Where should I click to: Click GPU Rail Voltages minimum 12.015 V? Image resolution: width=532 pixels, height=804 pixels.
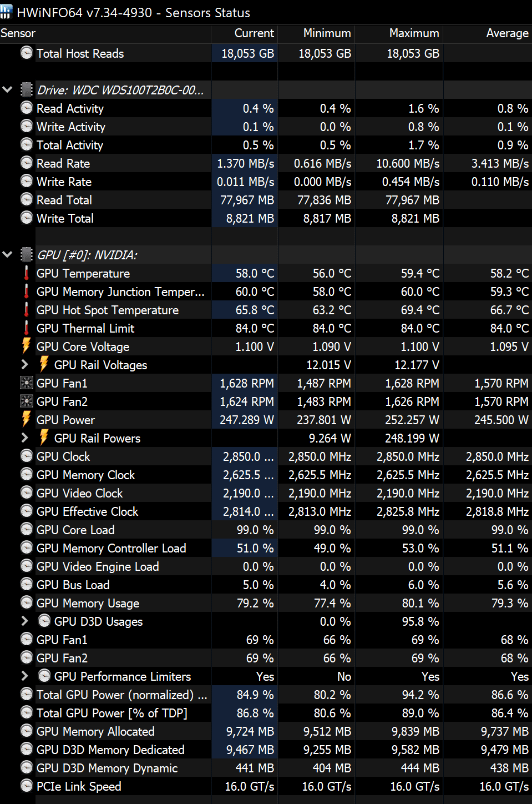(328, 365)
